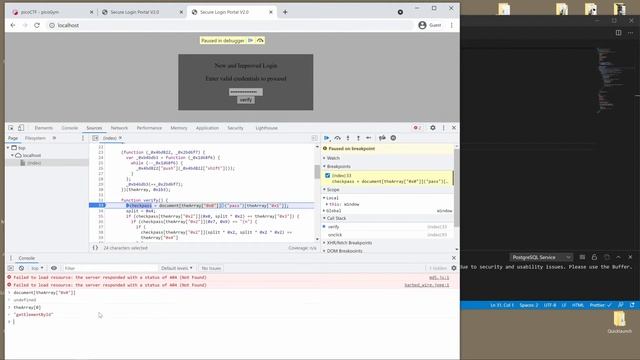Select (index) file in navigator tree
Viewport: 640px width, 360px height.
click(x=34, y=163)
